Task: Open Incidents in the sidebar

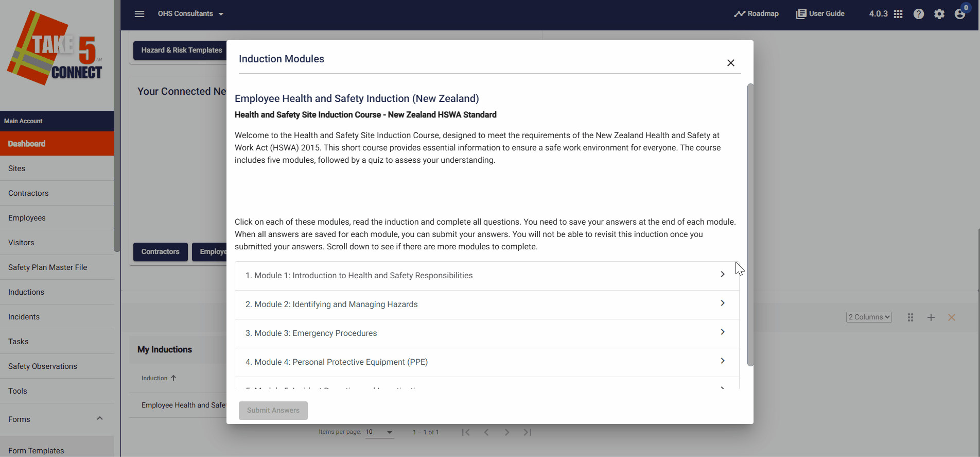Action: point(57,317)
